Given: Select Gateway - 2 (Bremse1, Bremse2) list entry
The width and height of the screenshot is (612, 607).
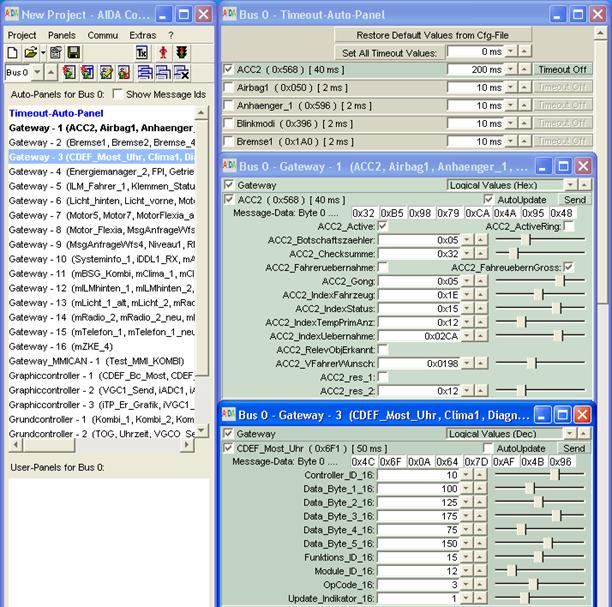Looking at the screenshot, I should [x=101, y=142].
